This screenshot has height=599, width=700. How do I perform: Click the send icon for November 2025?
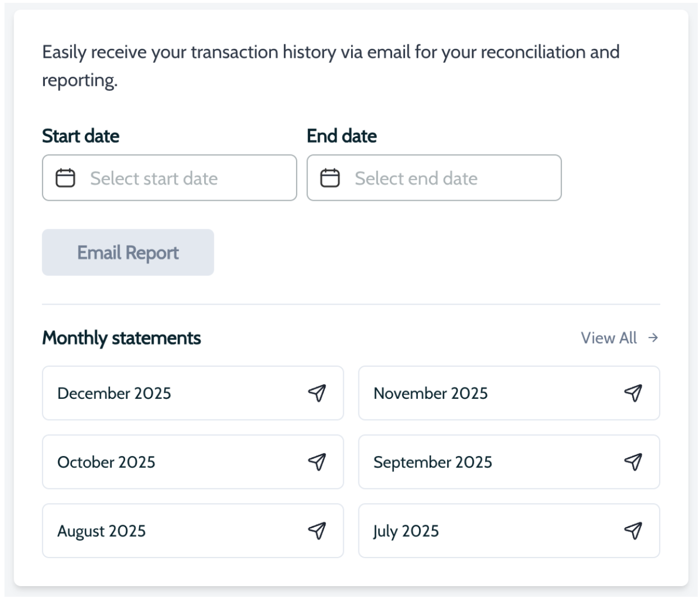633,393
